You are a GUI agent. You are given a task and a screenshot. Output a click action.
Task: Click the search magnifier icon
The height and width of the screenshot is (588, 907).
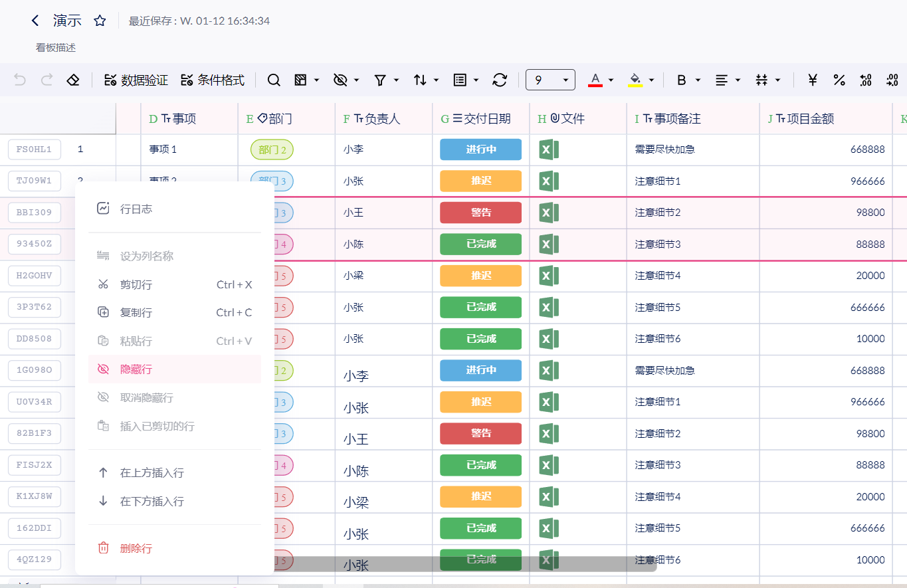[x=274, y=80]
